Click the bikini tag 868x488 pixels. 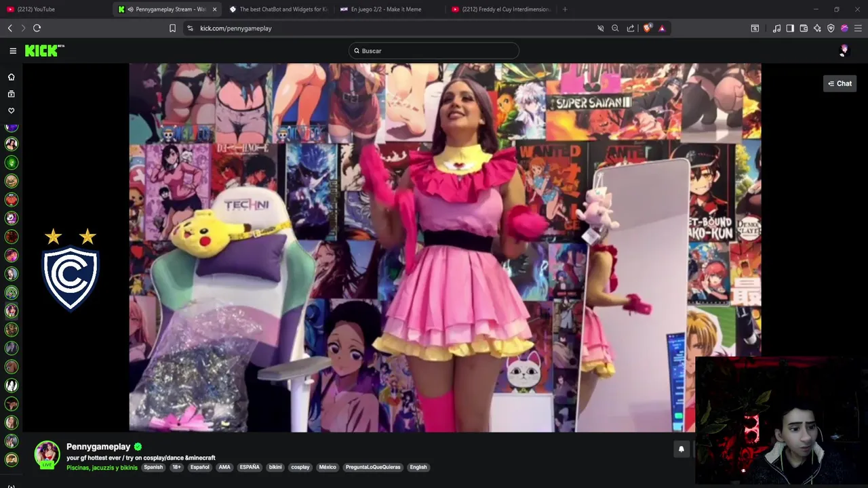(x=275, y=467)
